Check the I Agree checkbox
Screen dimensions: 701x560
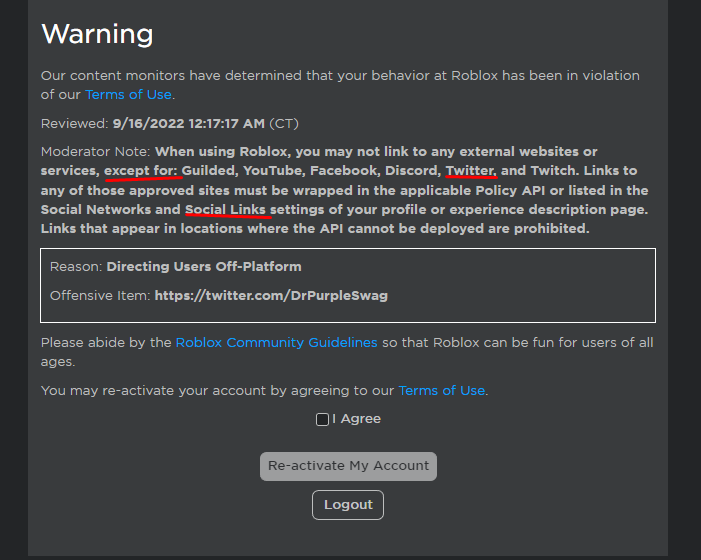tap(322, 419)
